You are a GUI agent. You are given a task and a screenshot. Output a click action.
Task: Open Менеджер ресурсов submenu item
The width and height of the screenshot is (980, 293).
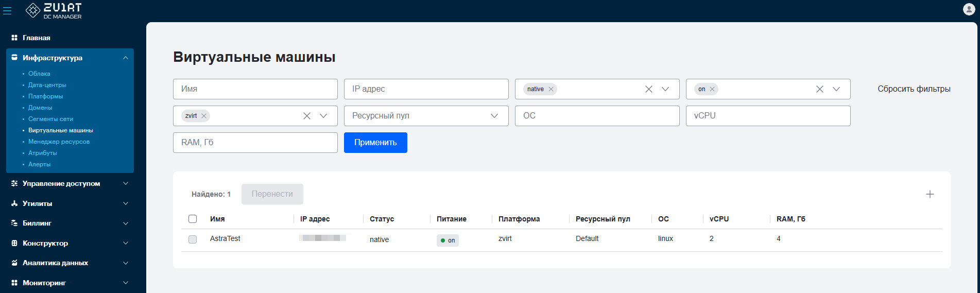(59, 142)
